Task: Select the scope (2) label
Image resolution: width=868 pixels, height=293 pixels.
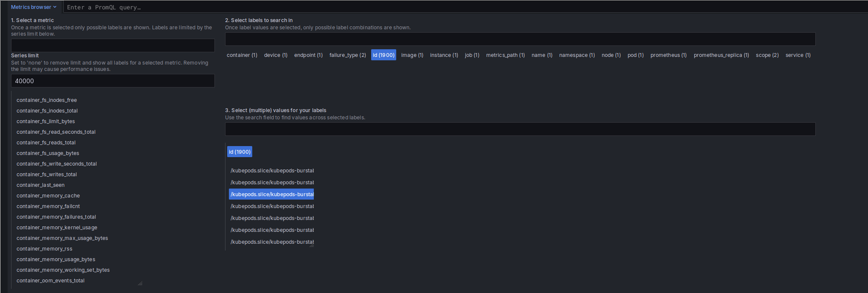Action: click(767, 55)
